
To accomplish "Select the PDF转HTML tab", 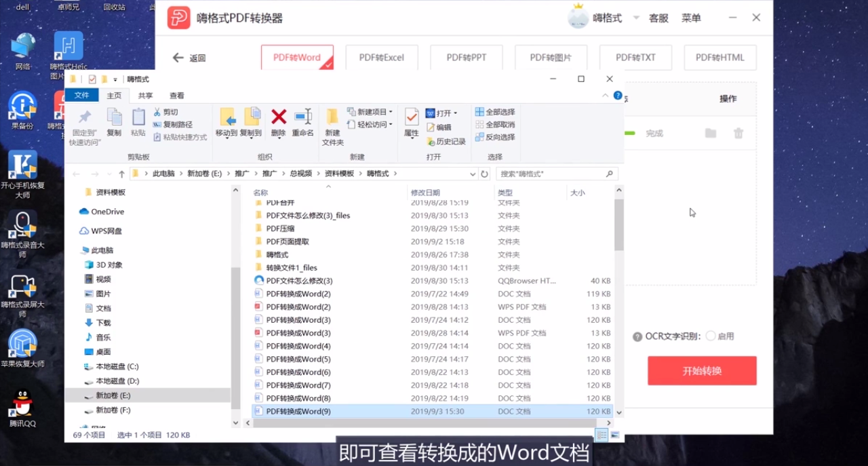I will tap(720, 58).
